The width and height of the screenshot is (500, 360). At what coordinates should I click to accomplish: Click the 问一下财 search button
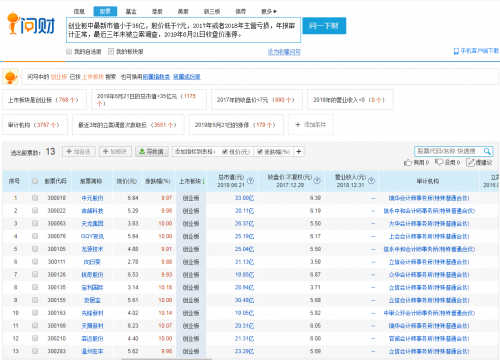tap(324, 26)
